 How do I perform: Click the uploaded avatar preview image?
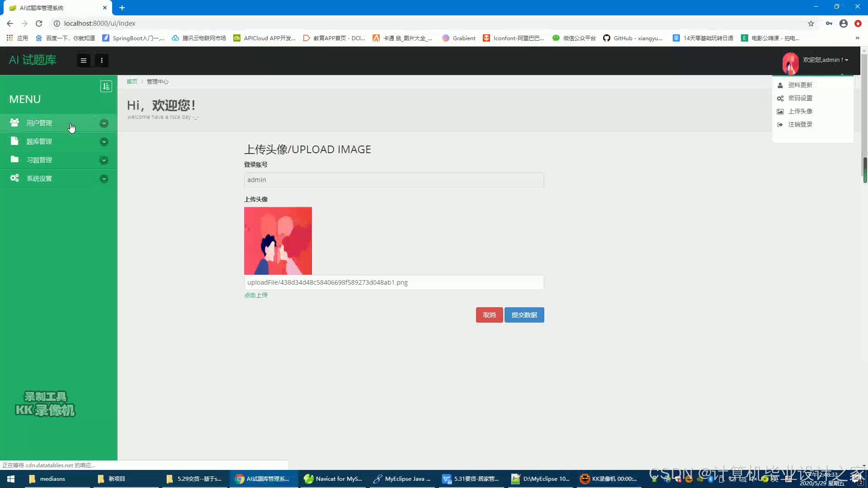[278, 241]
